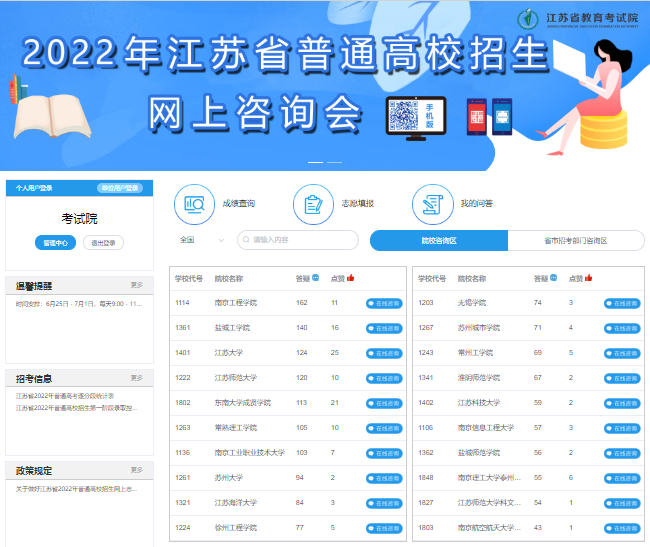Image resolution: width=650 pixels, height=547 pixels.
Task: Click the 江苏科技大学 school name
Action: [479, 403]
